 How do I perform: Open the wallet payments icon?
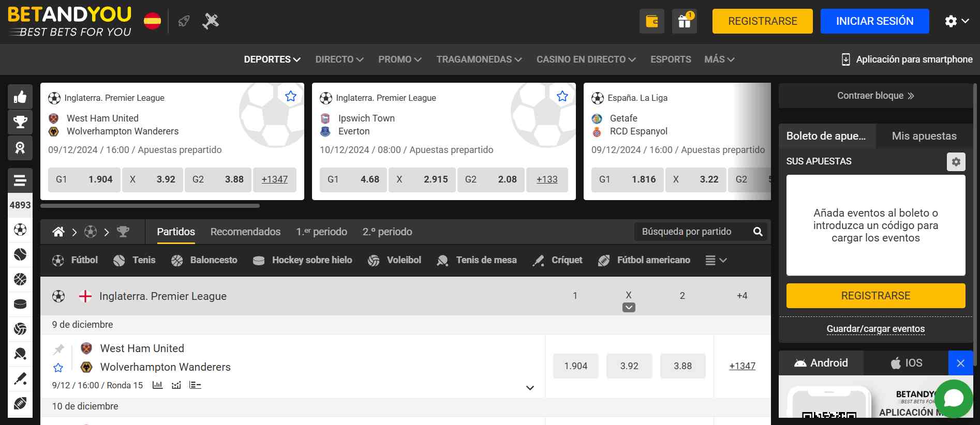tap(652, 21)
